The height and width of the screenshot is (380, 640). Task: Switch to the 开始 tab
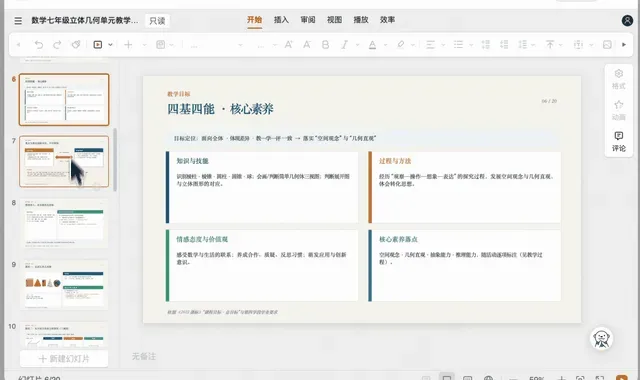[254, 20]
